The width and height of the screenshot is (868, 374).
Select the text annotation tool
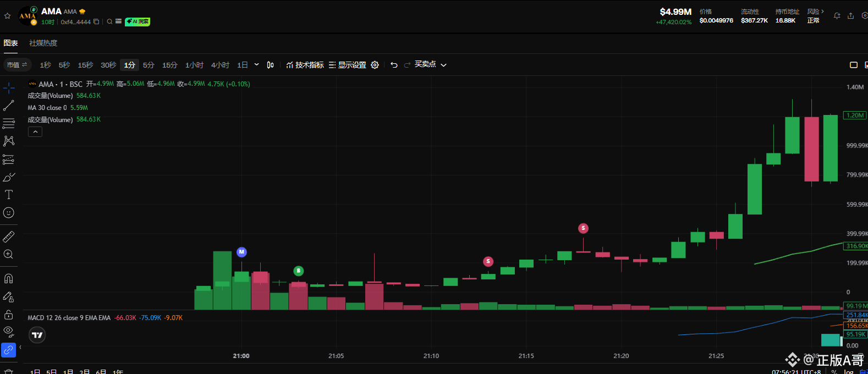pyautogui.click(x=9, y=195)
